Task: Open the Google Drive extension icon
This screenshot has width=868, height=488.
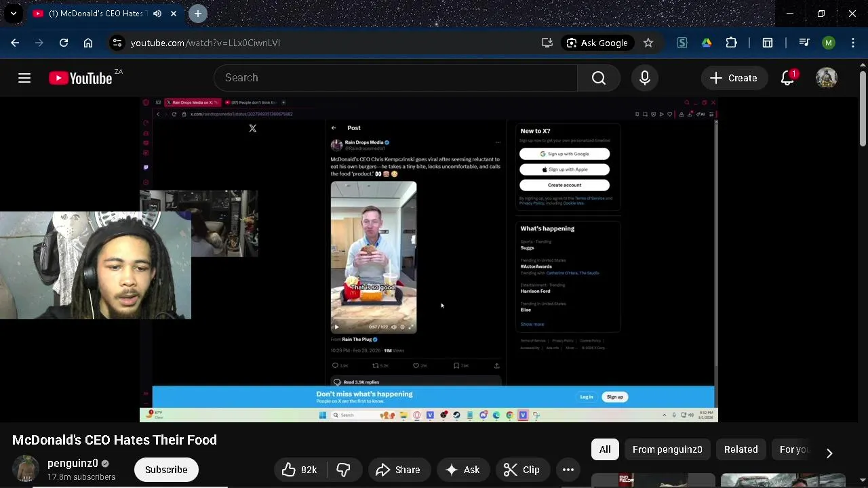Action: tap(707, 43)
